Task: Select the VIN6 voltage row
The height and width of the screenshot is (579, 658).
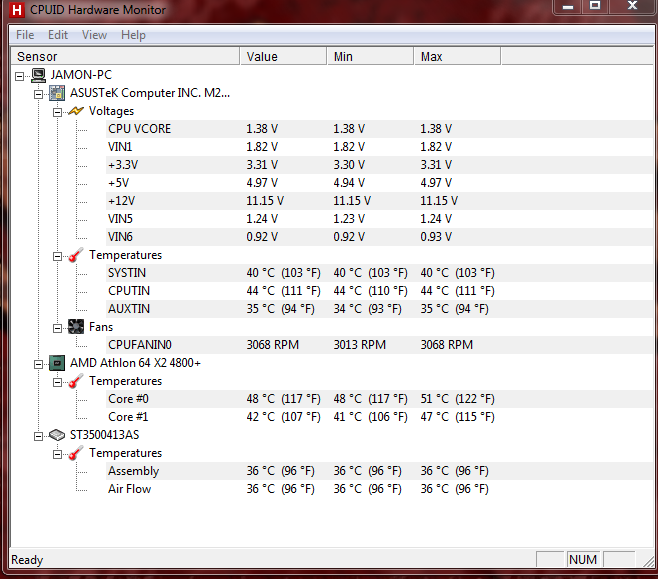Action: 380,237
